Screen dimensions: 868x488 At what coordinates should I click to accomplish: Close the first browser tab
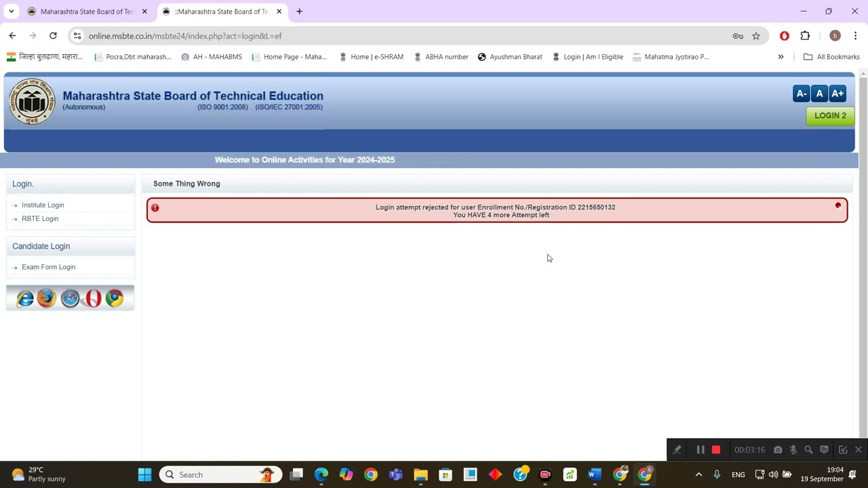click(144, 12)
